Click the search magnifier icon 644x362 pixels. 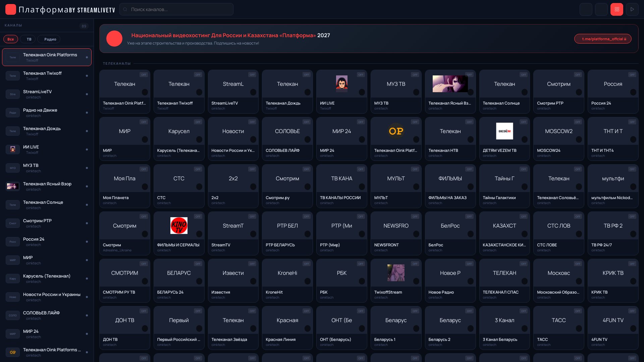point(125,9)
